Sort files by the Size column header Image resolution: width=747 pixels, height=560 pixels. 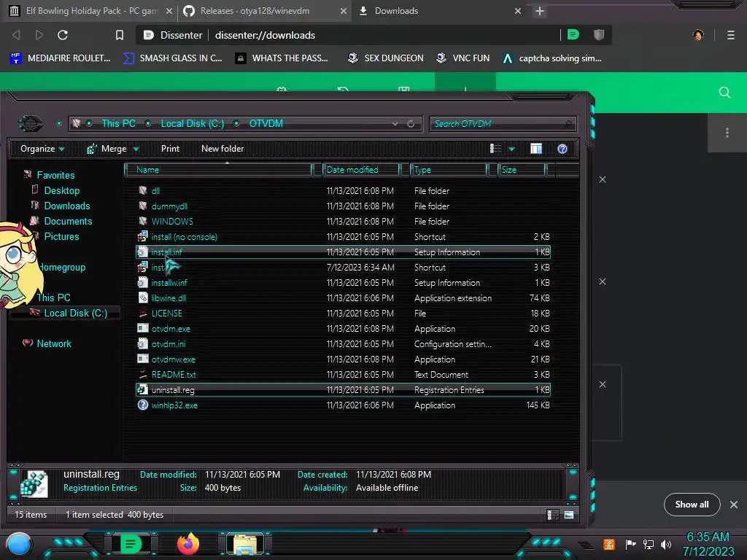pyautogui.click(x=522, y=170)
